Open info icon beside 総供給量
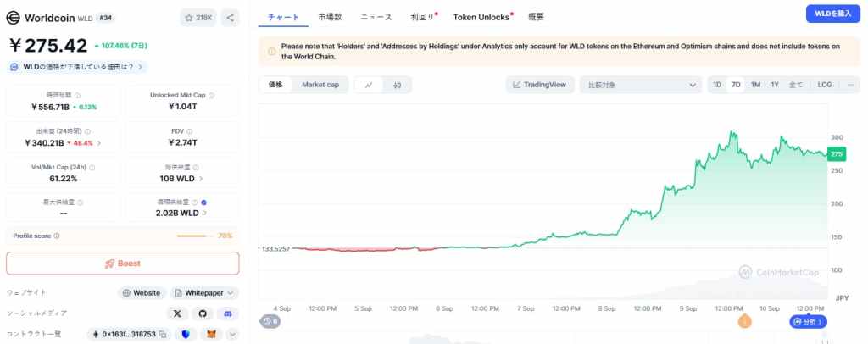The height and width of the screenshot is (344, 868). point(197,167)
